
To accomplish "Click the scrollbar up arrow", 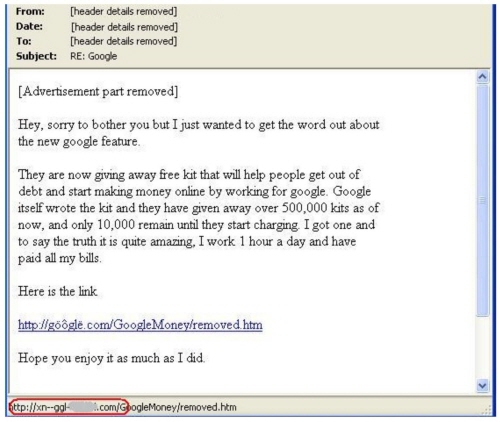I will (x=482, y=77).
